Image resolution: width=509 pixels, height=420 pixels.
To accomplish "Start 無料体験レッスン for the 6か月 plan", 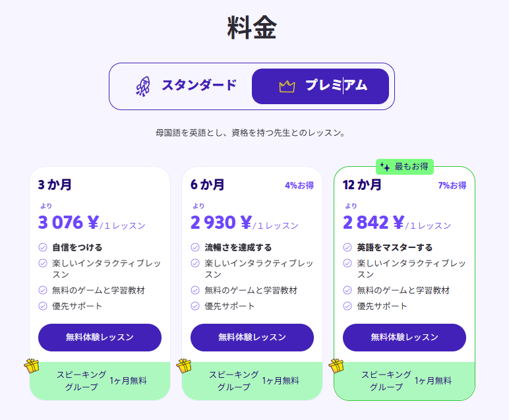I will click(252, 337).
